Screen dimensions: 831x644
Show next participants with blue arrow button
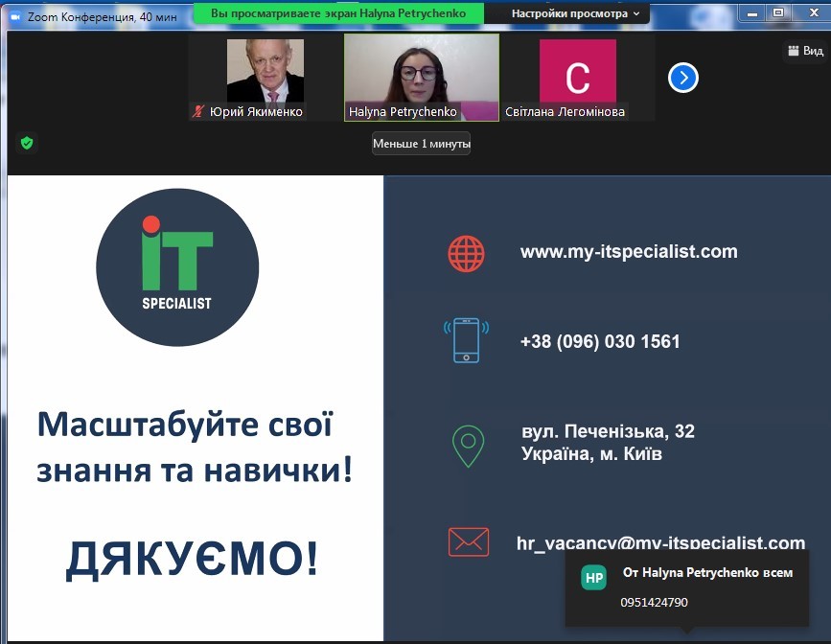tap(683, 78)
